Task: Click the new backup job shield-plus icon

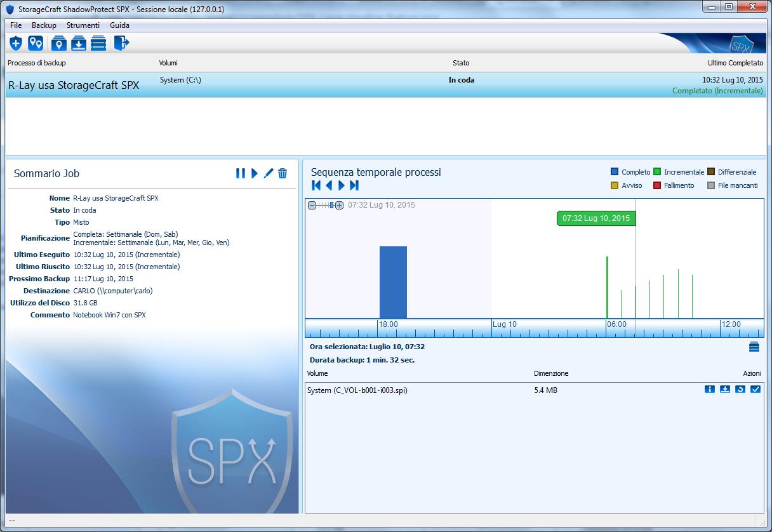Action: [x=16, y=43]
